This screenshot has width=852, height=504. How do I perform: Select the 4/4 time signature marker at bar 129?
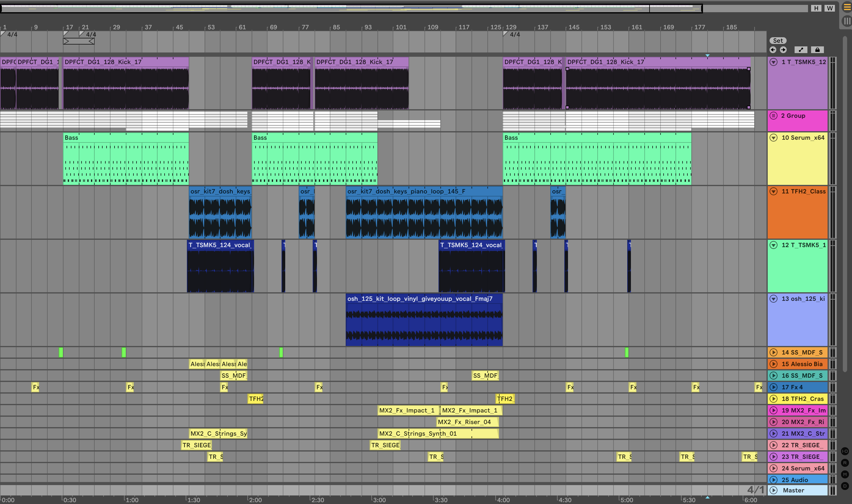512,34
